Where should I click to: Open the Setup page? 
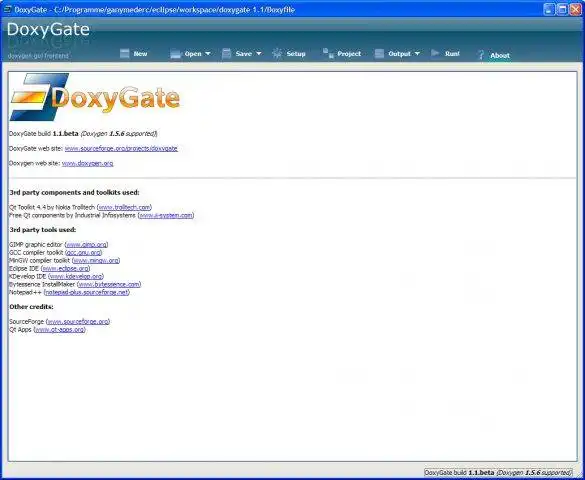[x=296, y=54]
